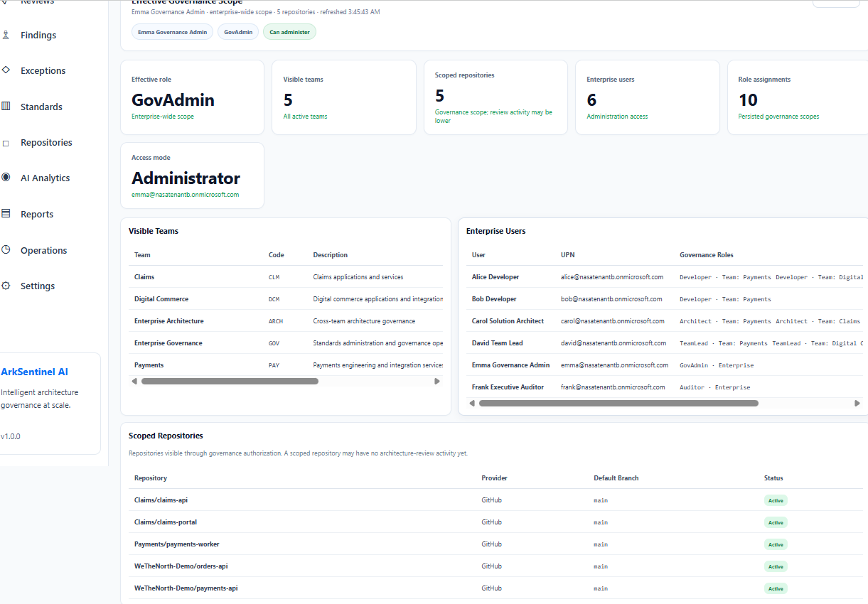
Task: Click Active status badge for claims-api
Action: [776, 500]
